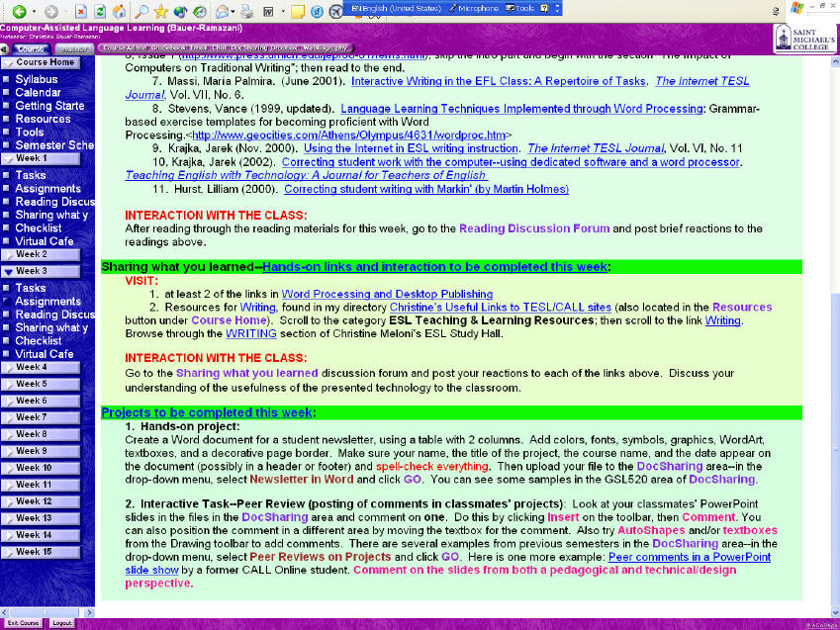
Task: Open the Search magnifier icon
Action: click(141, 11)
